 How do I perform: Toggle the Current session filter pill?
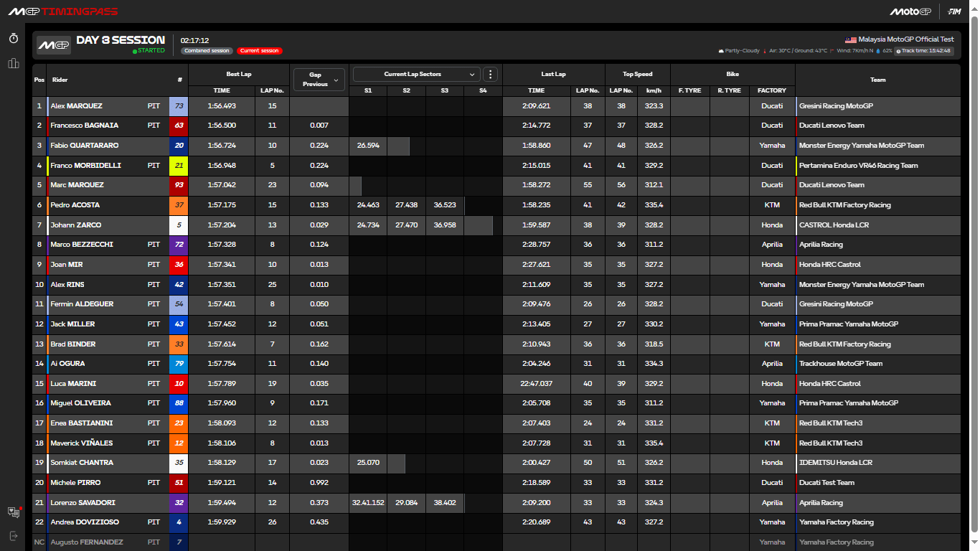(x=260, y=51)
